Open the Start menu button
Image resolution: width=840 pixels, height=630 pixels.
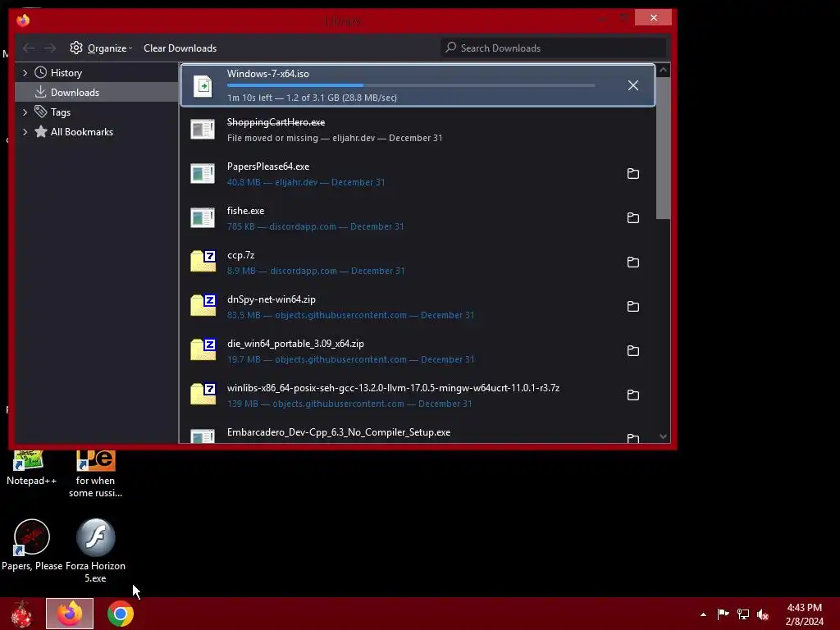21,614
